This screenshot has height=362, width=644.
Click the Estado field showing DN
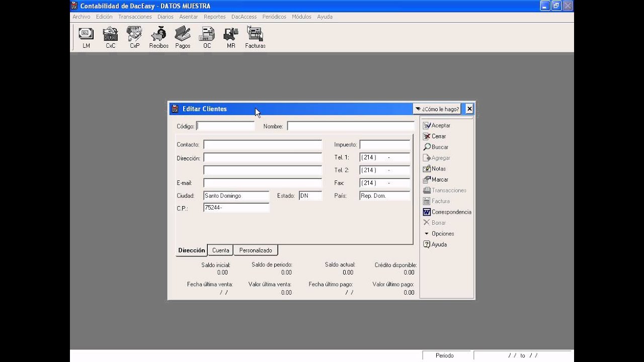click(x=310, y=196)
